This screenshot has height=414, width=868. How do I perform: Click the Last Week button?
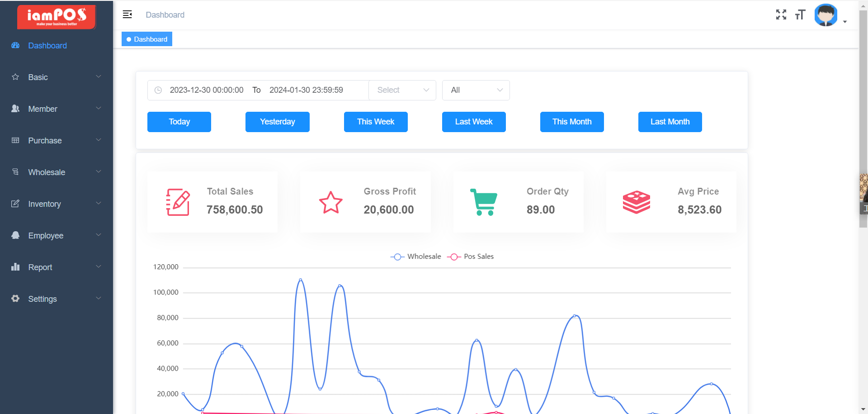[x=473, y=122]
